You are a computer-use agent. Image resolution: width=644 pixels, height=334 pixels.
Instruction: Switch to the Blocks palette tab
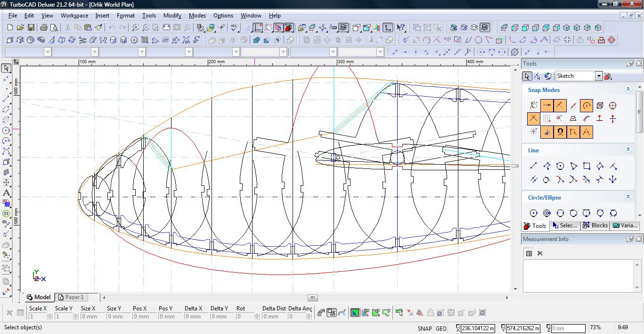coord(595,225)
